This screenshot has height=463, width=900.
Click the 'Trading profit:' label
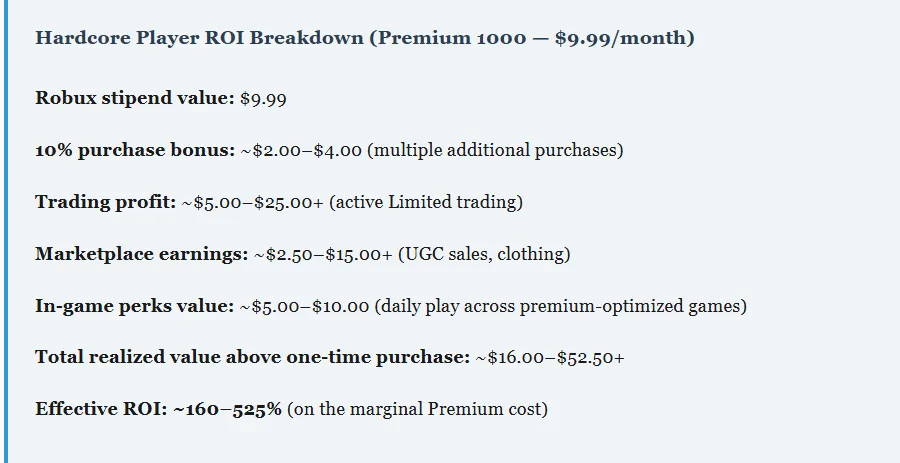pos(105,202)
